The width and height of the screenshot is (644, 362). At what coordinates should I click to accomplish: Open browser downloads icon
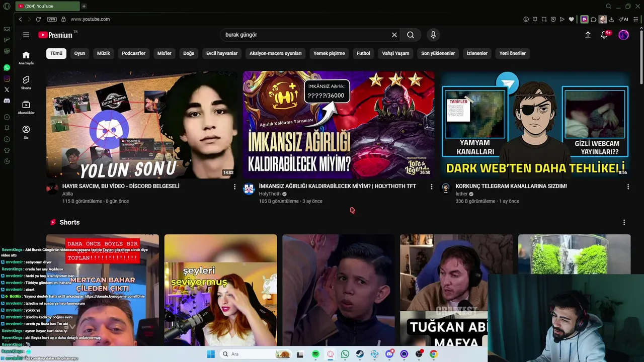point(611,19)
